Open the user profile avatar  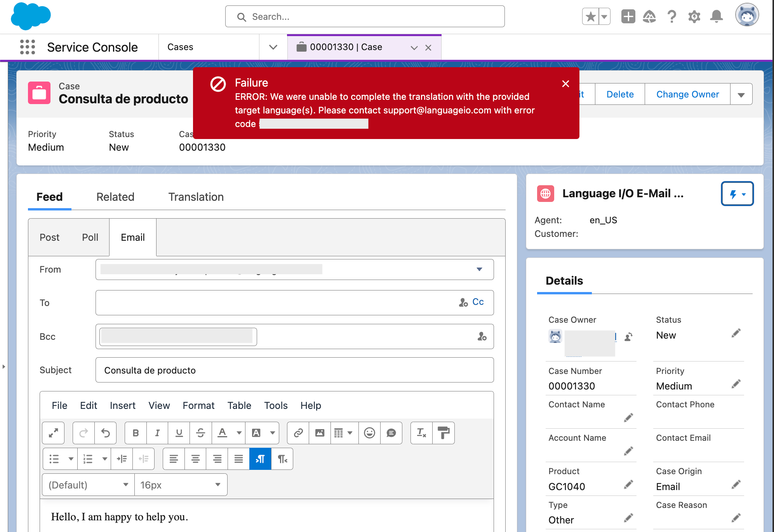point(747,16)
